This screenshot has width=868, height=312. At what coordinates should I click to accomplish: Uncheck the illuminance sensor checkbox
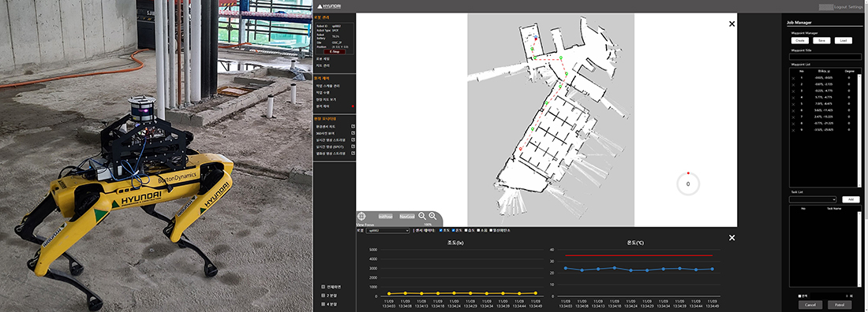click(x=440, y=230)
